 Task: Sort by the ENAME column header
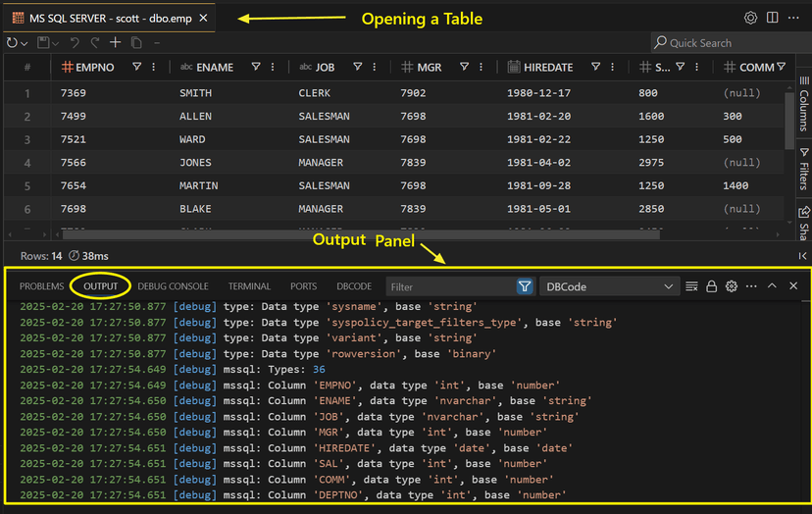pos(215,68)
